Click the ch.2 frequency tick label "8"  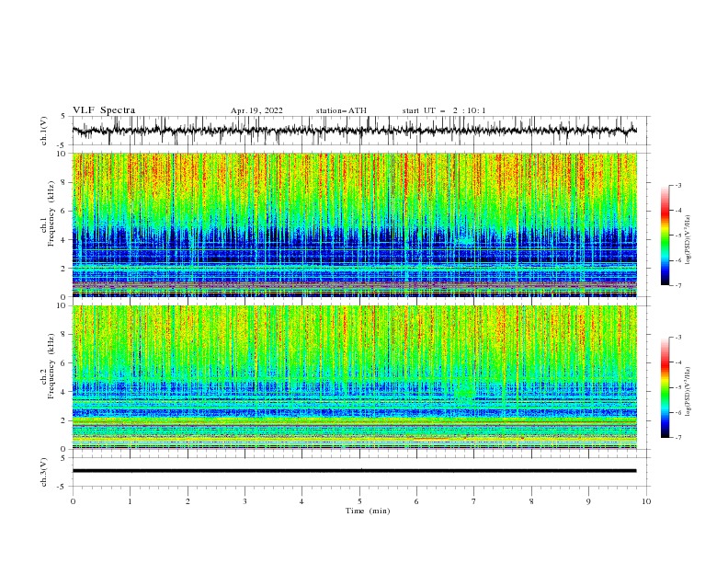pyautogui.click(x=64, y=335)
